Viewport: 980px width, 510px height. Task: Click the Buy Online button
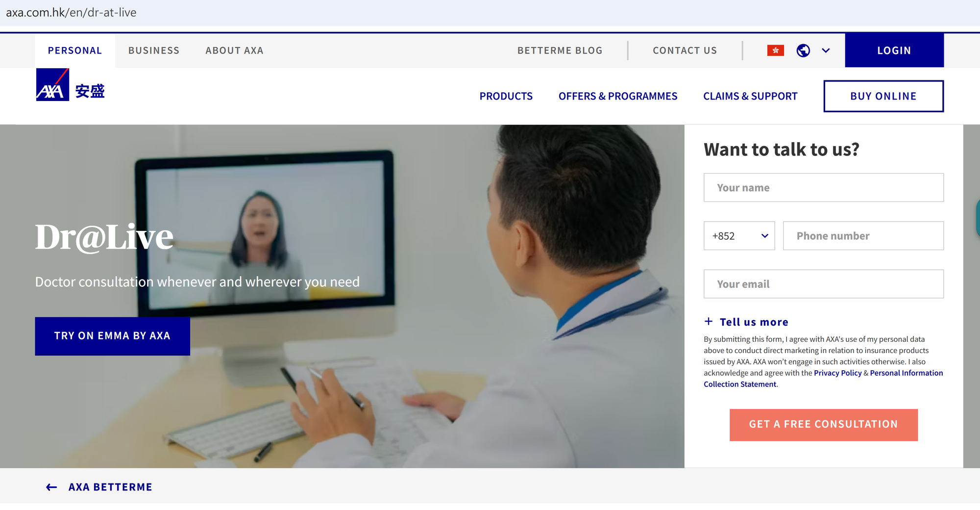pyautogui.click(x=883, y=96)
